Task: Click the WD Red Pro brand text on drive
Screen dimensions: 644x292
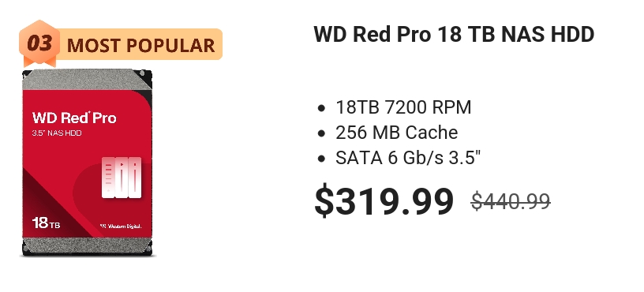Action: (74, 118)
